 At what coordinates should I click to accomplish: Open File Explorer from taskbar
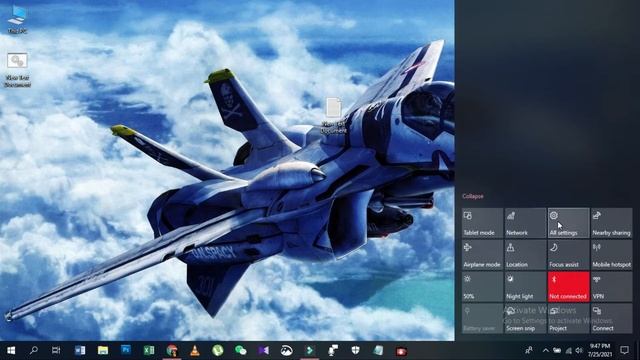pyautogui.click(x=102, y=350)
